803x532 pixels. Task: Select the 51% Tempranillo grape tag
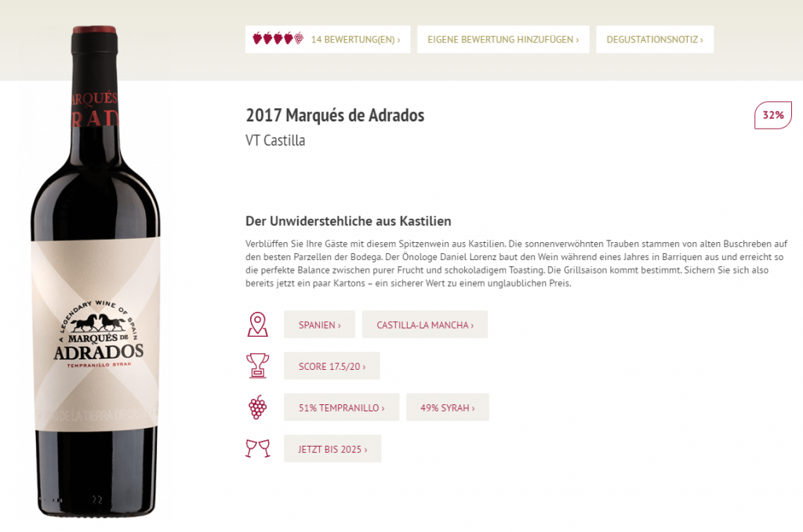click(x=342, y=407)
